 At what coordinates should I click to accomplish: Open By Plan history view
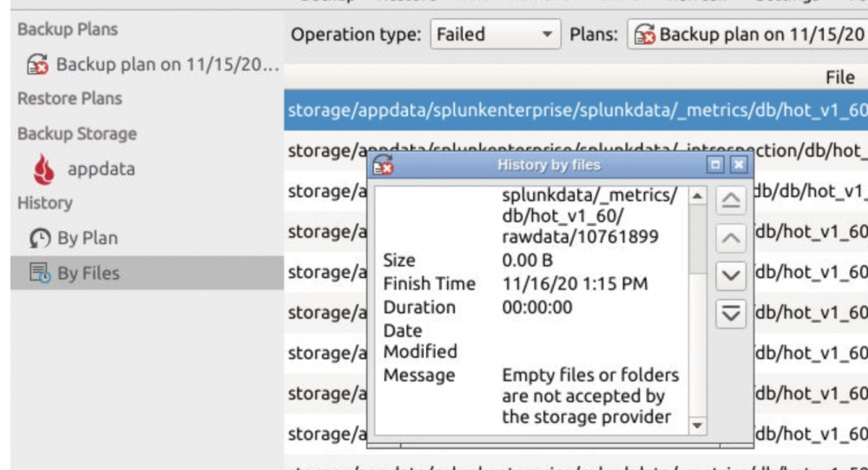point(88,238)
